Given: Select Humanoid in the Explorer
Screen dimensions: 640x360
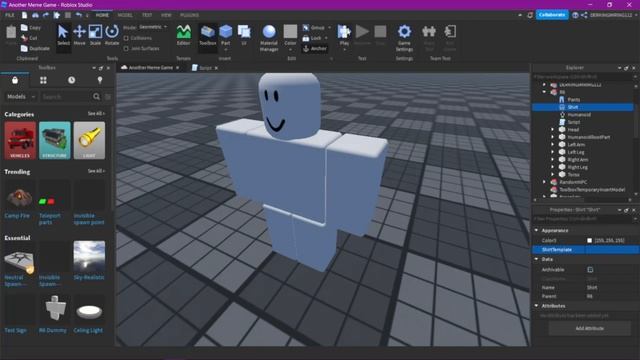Looking at the screenshot, I should (579, 115).
